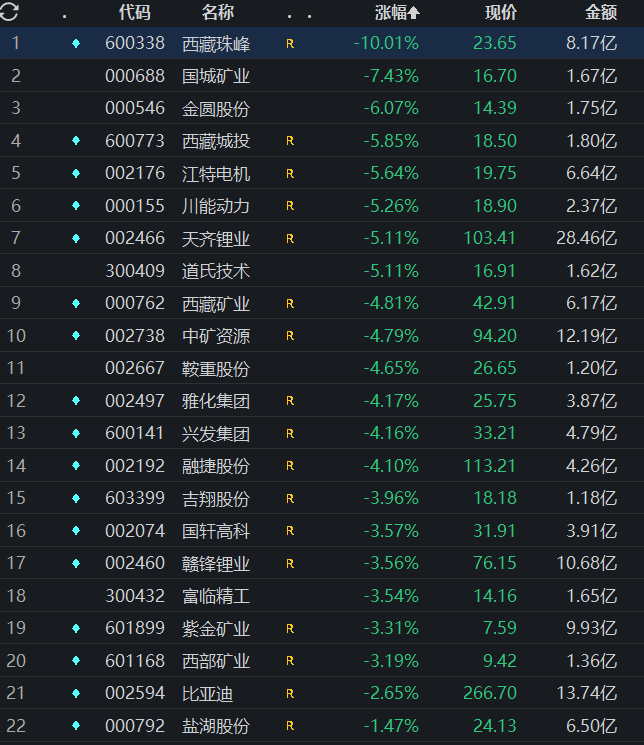Click the 现价 column header

point(500,12)
